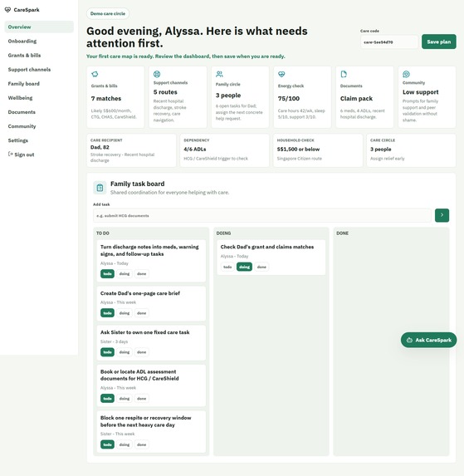Click the Care code input field

pos(389,42)
